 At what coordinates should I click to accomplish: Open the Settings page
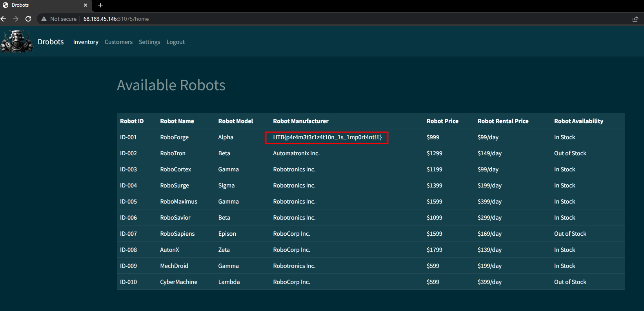[149, 42]
